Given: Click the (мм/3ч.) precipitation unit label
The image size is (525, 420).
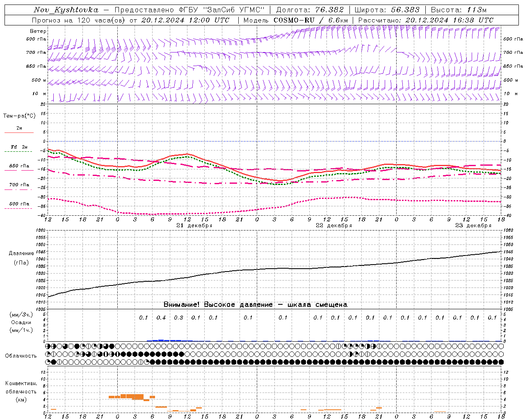Looking at the screenshot, I should click(x=21, y=315).
